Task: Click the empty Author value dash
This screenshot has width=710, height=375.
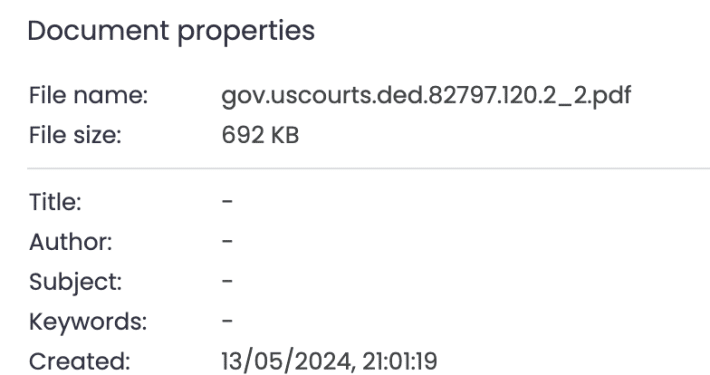Action: pos(227,241)
